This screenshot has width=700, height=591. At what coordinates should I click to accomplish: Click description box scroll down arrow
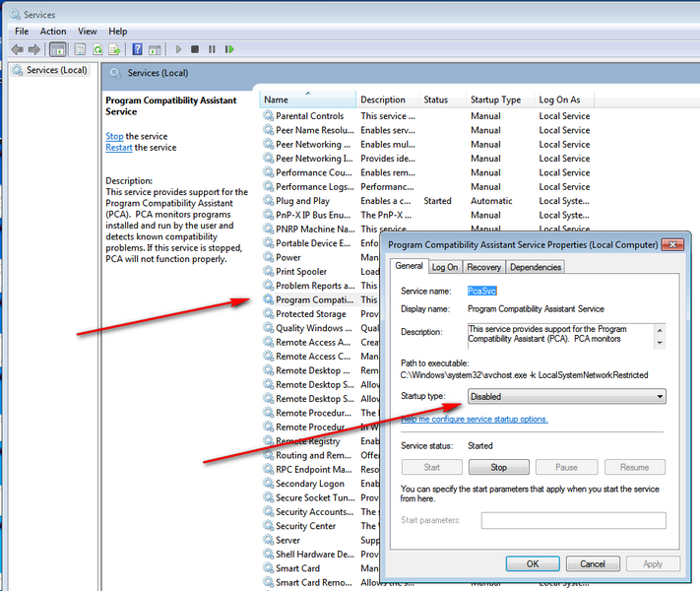660,343
